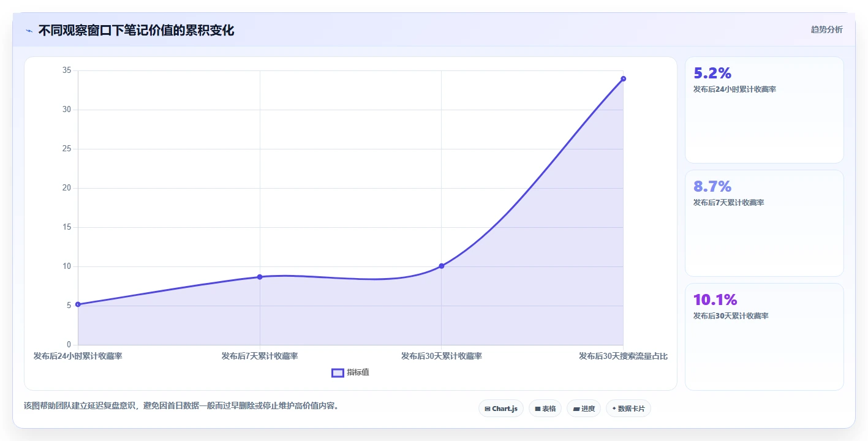The image size is (868, 441).
Task: Click the chart title 不同观察窗口下笔记价值的累积变化
Action: [x=136, y=30]
